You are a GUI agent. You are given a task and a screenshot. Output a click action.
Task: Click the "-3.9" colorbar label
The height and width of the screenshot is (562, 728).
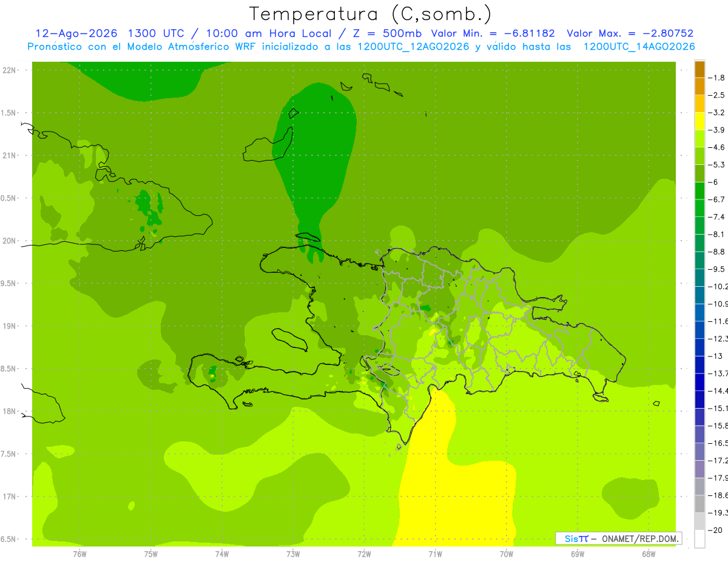point(718,130)
